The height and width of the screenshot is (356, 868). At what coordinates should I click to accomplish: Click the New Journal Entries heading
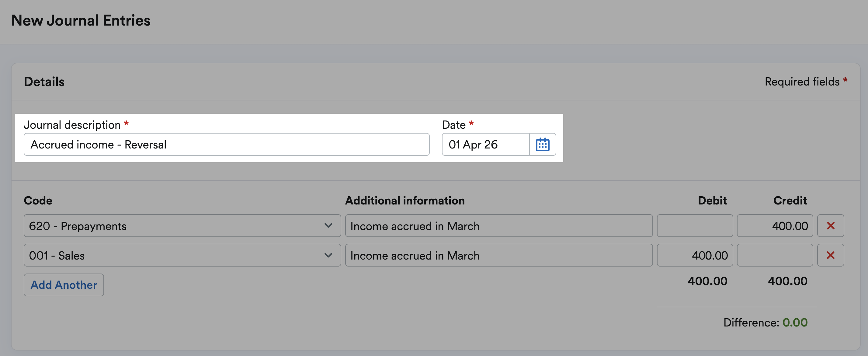tap(81, 21)
